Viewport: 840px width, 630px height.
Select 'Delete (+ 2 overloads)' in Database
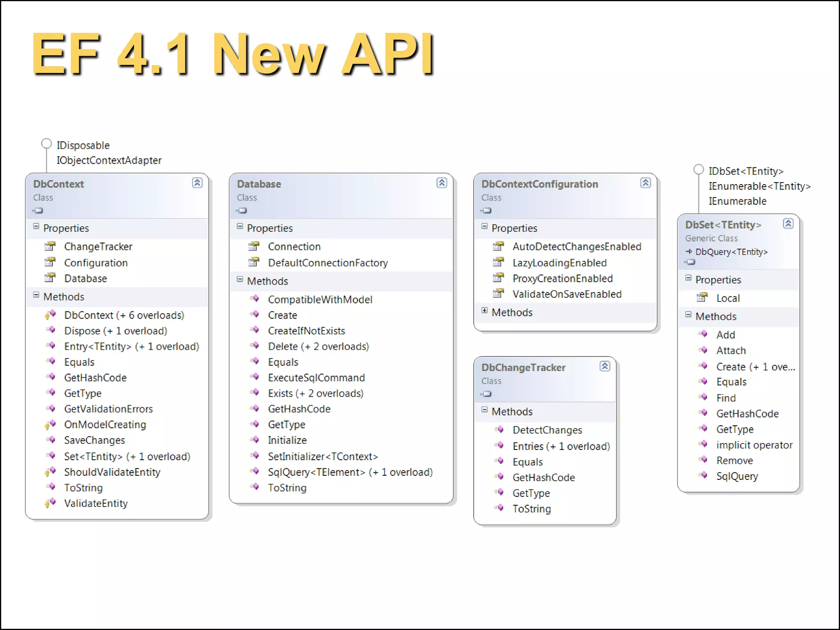coord(318,347)
